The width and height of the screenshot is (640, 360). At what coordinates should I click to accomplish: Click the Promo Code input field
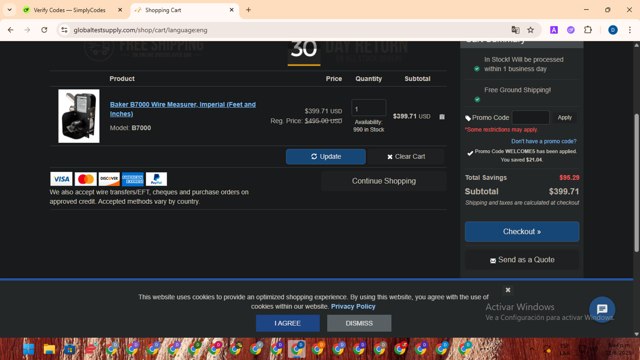tap(531, 118)
